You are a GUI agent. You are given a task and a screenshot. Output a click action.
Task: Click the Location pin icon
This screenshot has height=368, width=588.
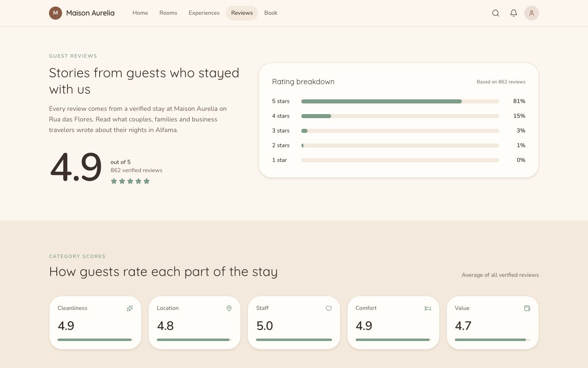[229, 308]
